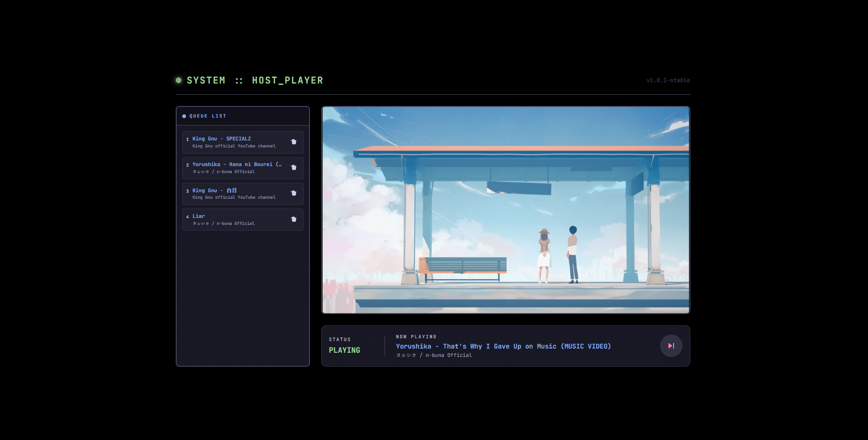Click the SYSTEM status light to toggle it
The width and height of the screenshot is (868, 440).
coord(178,80)
